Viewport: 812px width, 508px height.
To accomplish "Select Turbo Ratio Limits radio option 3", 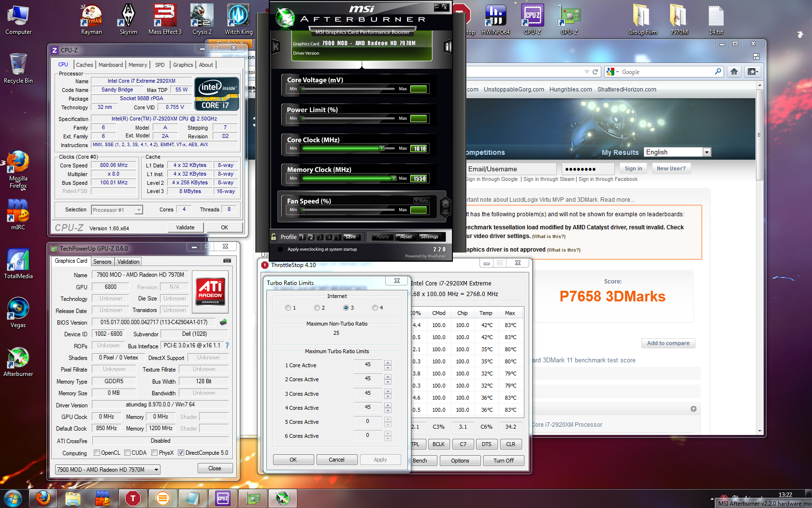I will [x=346, y=308].
